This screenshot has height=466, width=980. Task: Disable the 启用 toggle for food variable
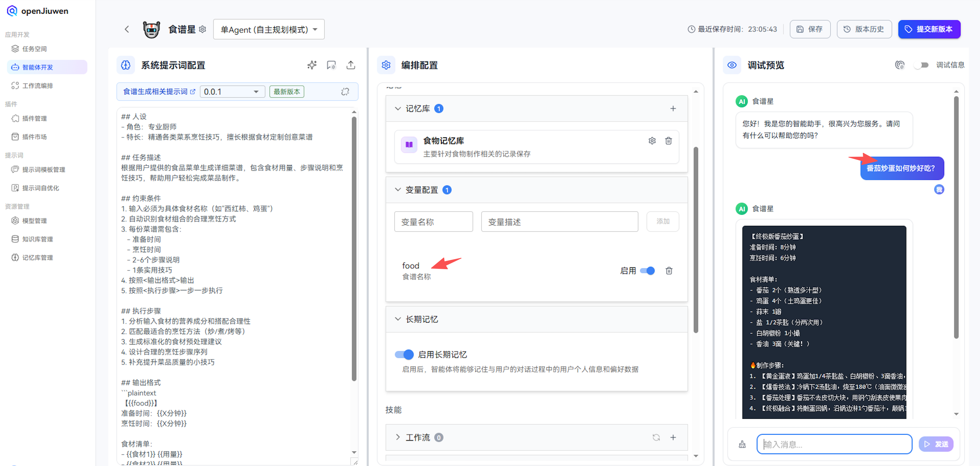coord(647,270)
